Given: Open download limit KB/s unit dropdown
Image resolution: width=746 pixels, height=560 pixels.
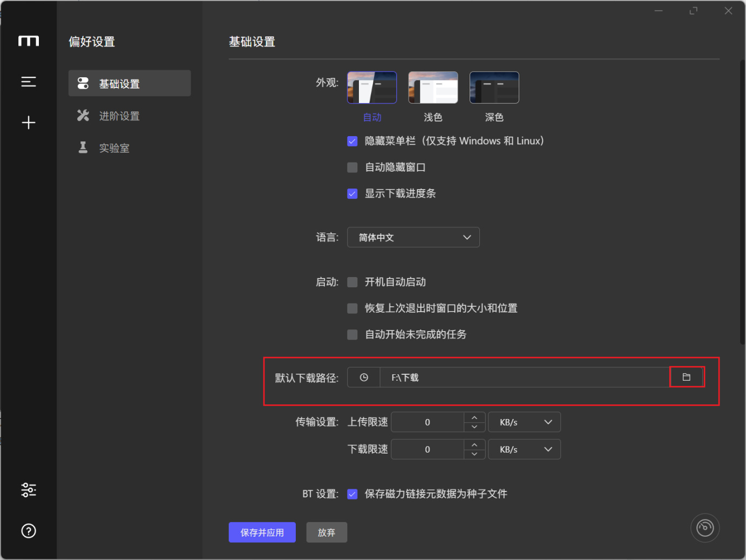Looking at the screenshot, I should coord(524,449).
